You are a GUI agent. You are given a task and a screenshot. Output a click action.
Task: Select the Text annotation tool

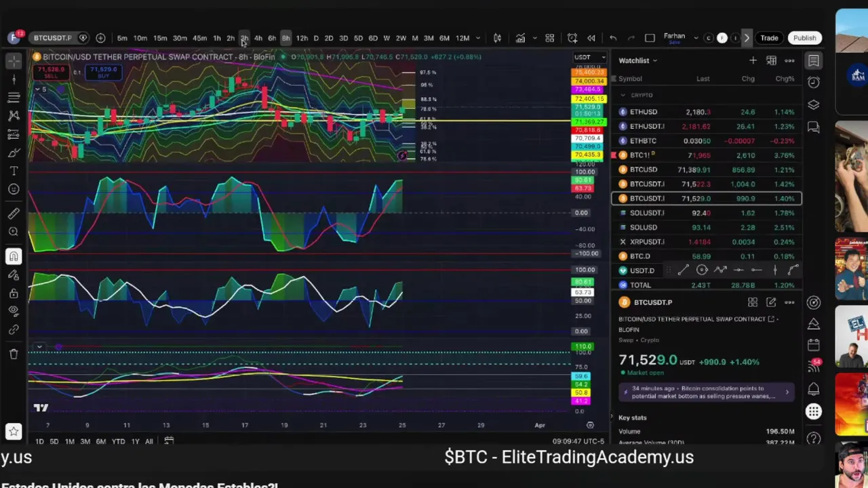tap(14, 171)
